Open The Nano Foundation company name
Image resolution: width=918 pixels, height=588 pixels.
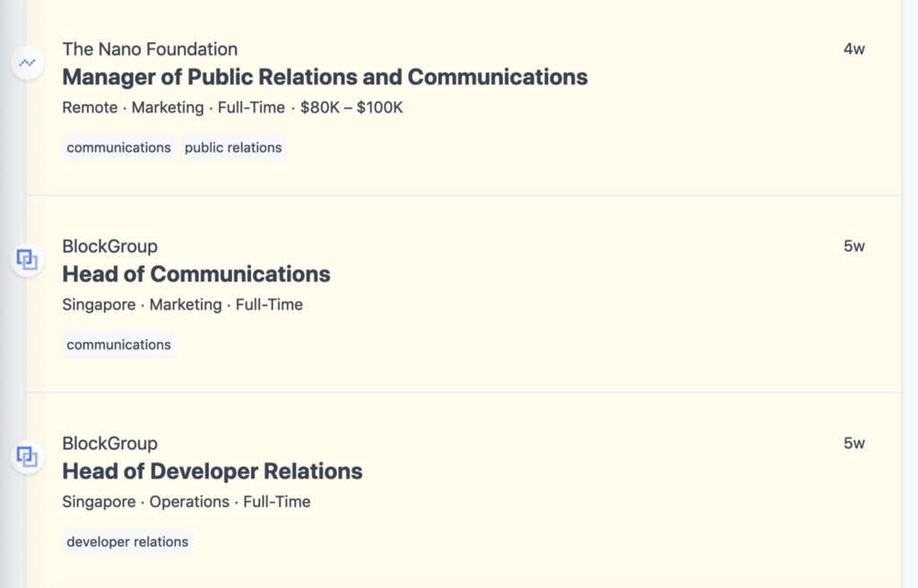tap(150, 49)
